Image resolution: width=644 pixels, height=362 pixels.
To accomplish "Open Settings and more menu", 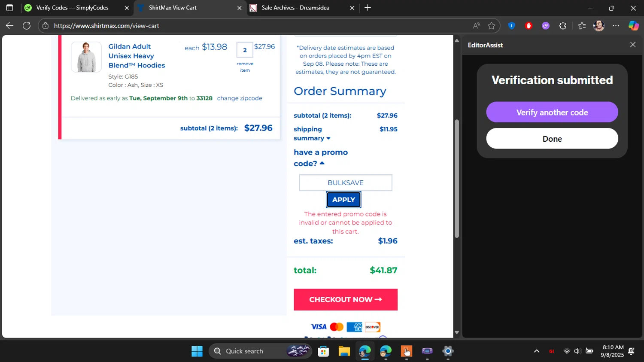I will [x=616, y=26].
